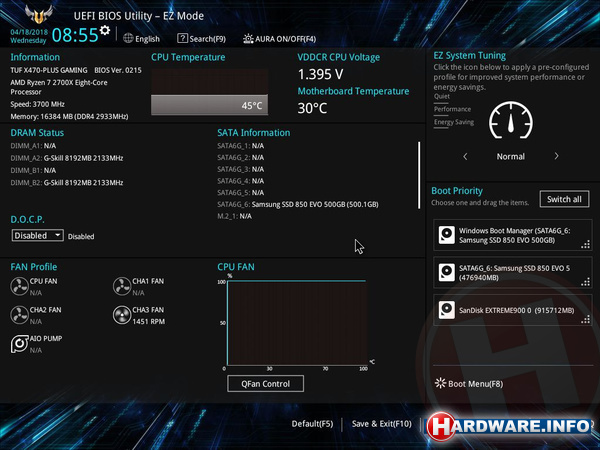Click the SATA6G_6 (476940MB) entry disk icon
600x450 pixels.
coord(447,272)
